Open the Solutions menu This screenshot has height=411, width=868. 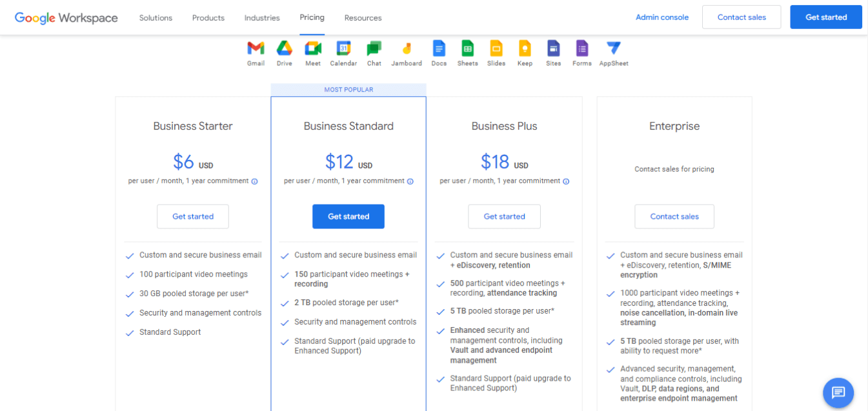click(x=156, y=18)
